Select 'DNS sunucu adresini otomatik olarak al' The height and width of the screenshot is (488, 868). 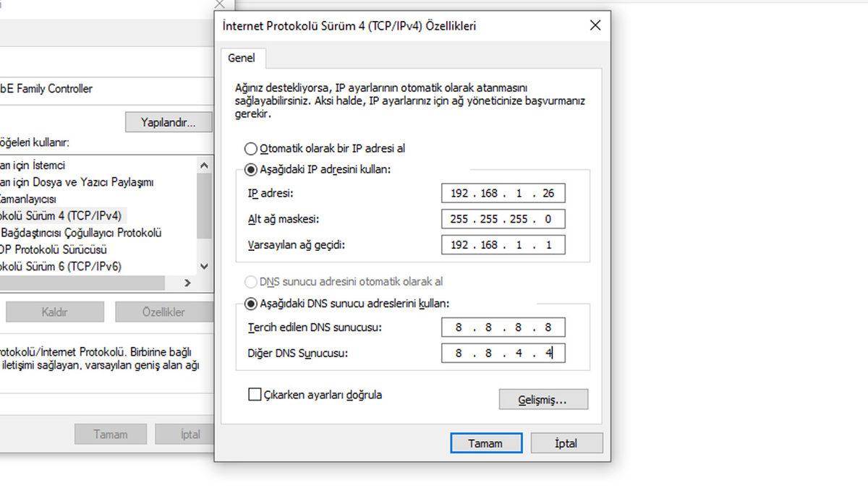click(250, 282)
